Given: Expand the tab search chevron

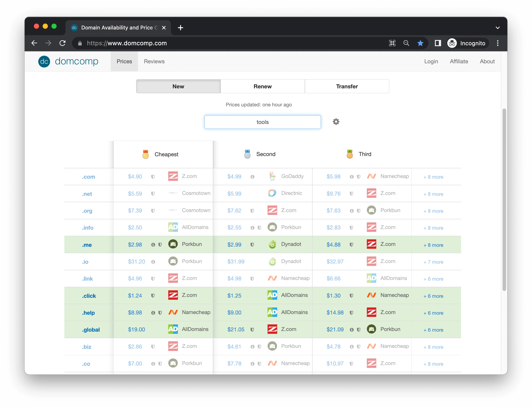Looking at the screenshot, I should [x=497, y=28].
